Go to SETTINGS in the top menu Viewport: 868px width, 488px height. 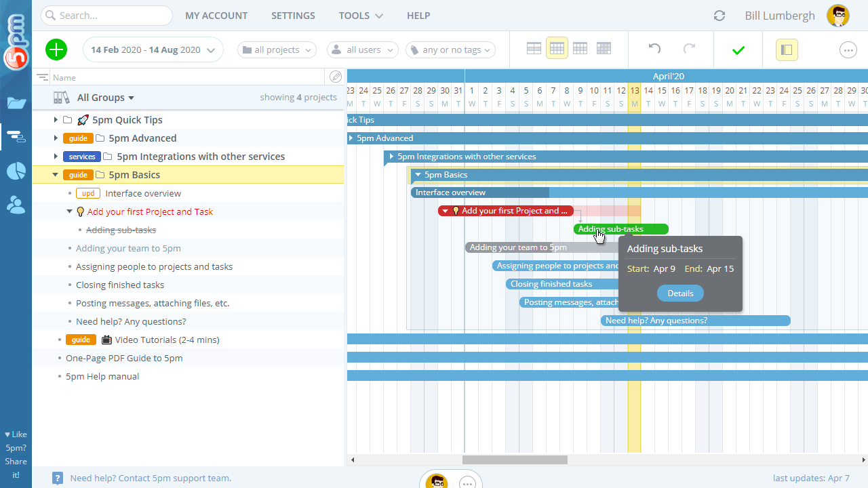[x=293, y=15]
